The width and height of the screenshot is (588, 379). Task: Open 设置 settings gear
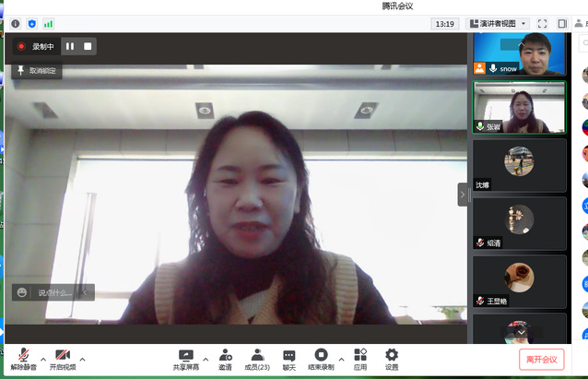392,358
